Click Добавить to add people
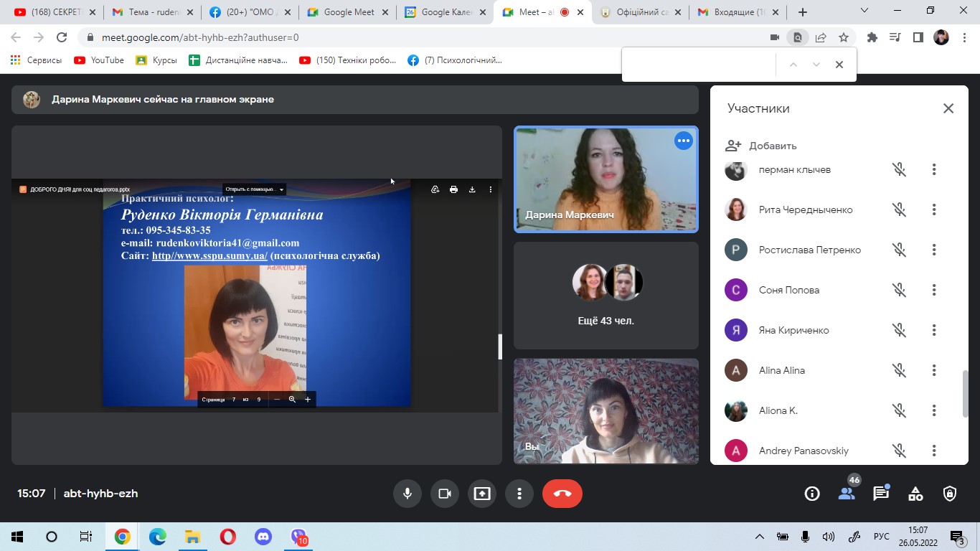 [761, 146]
